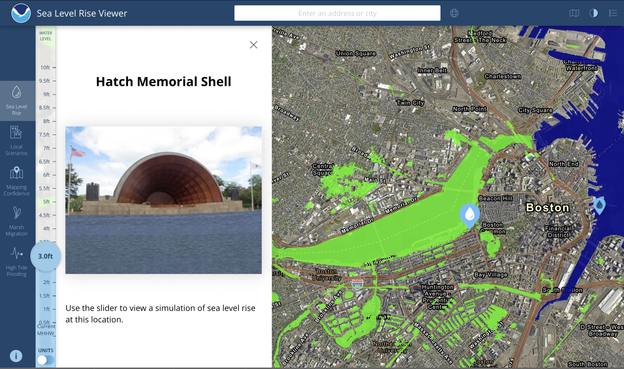The height and width of the screenshot is (369, 624).
Task: Click the Hatch Memorial Shell photo
Action: click(164, 200)
